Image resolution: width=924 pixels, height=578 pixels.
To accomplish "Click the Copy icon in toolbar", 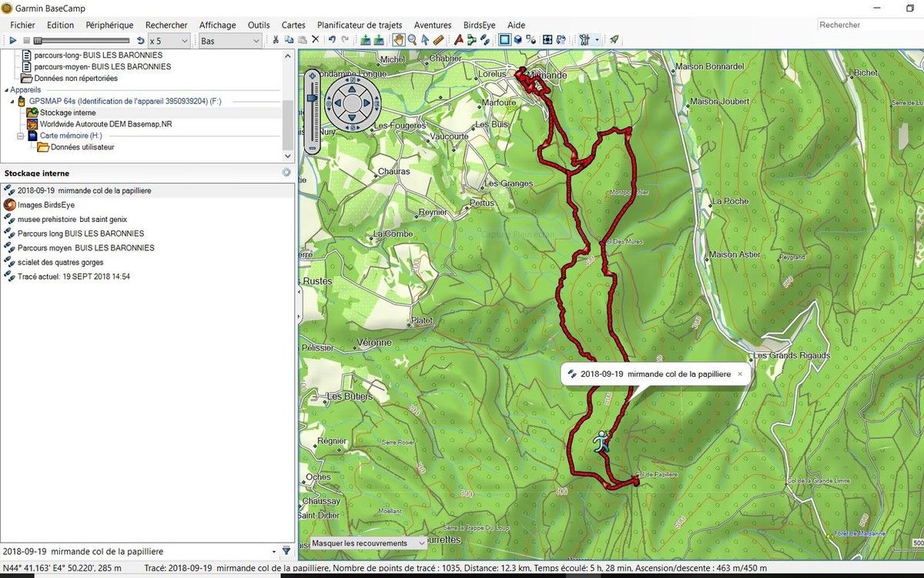I will pyautogui.click(x=289, y=40).
